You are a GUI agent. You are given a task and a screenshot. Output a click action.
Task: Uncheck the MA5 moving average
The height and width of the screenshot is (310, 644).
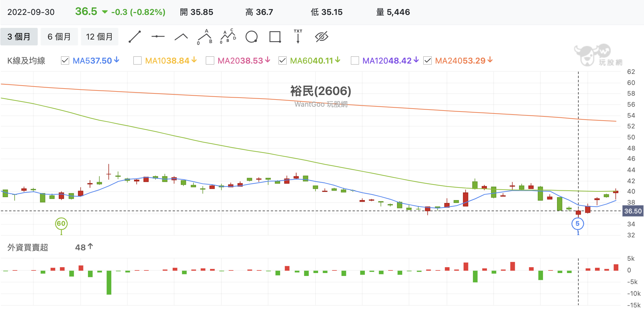point(66,60)
